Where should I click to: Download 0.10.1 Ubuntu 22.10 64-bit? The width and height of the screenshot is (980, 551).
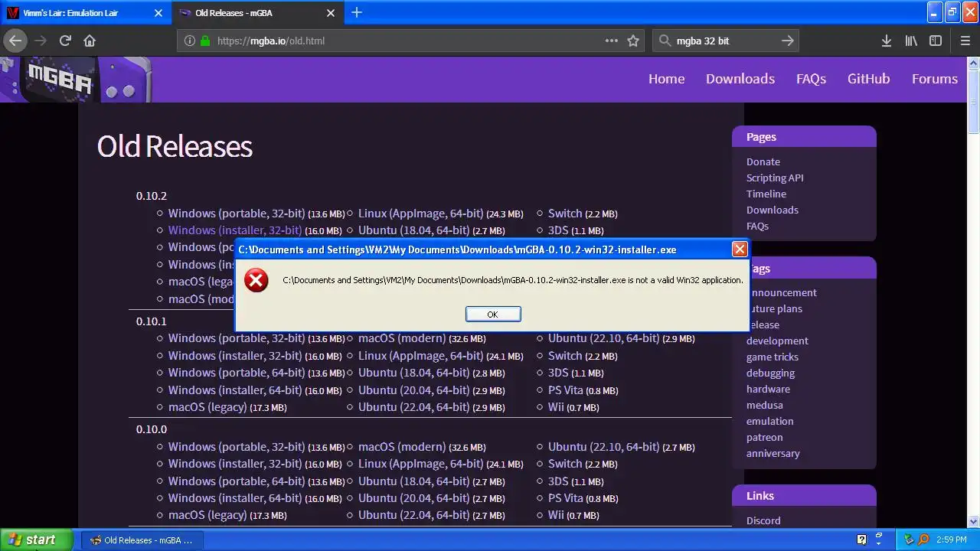pyautogui.click(x=604, y=338)
